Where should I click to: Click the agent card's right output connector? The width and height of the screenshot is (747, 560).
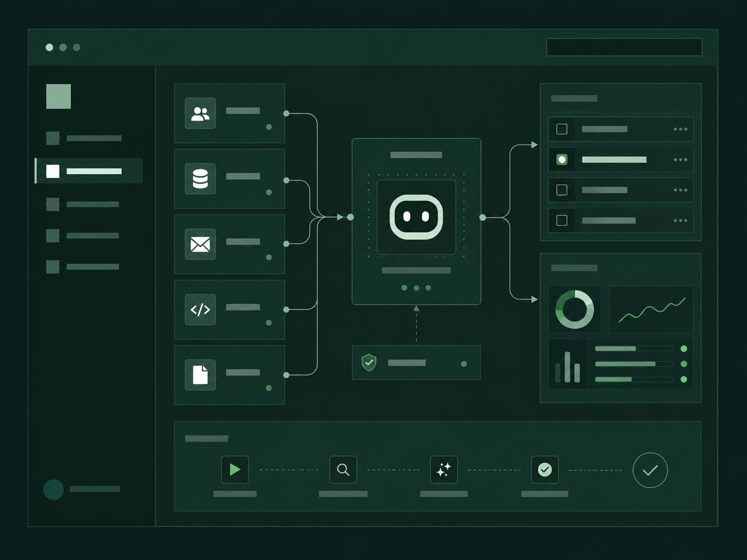[x=482, y=218]
